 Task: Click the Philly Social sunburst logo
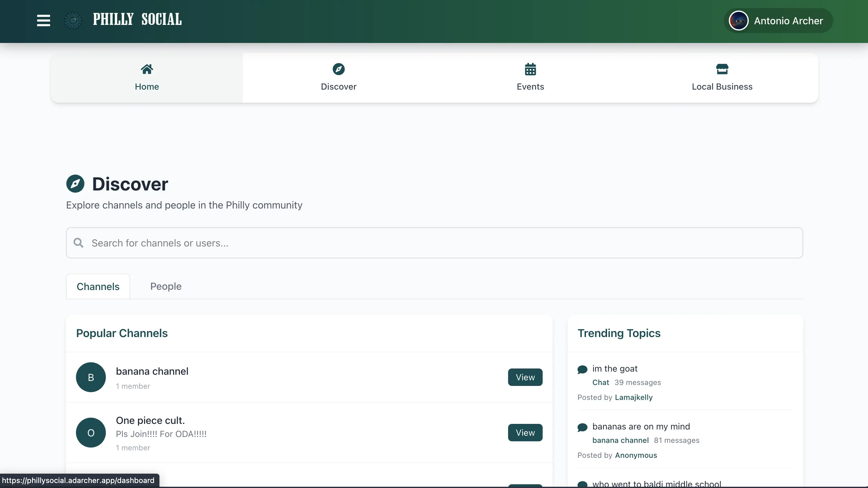[73, 21]
